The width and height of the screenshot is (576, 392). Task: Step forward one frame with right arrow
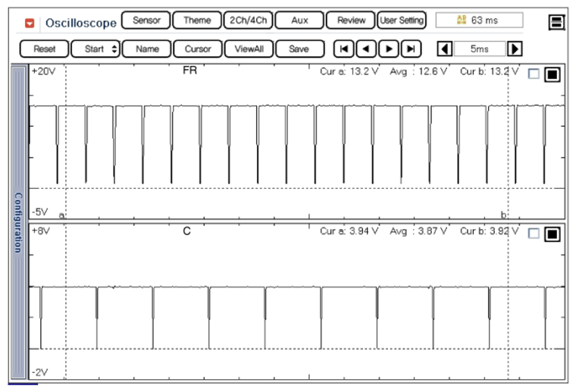pyautogui.click(x=388, y=49)
